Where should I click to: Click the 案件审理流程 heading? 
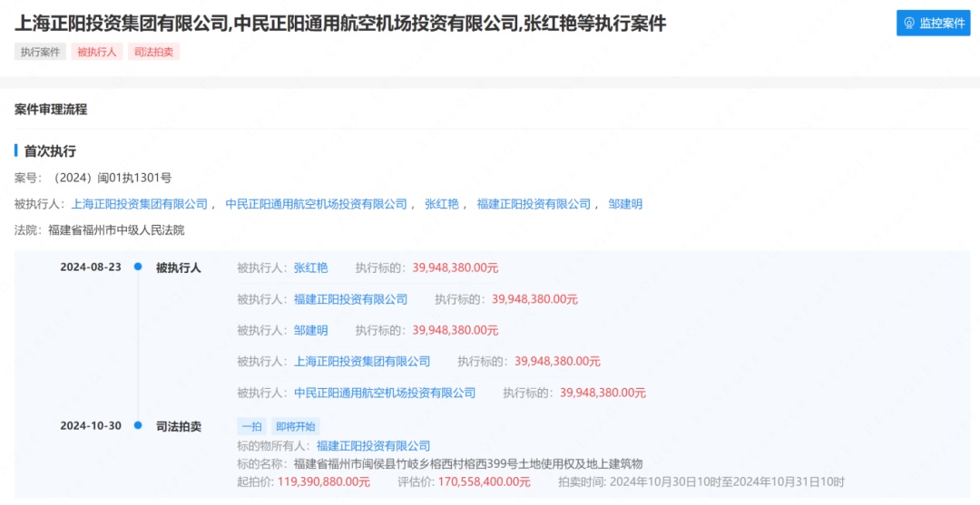click(x=51, y=110)
